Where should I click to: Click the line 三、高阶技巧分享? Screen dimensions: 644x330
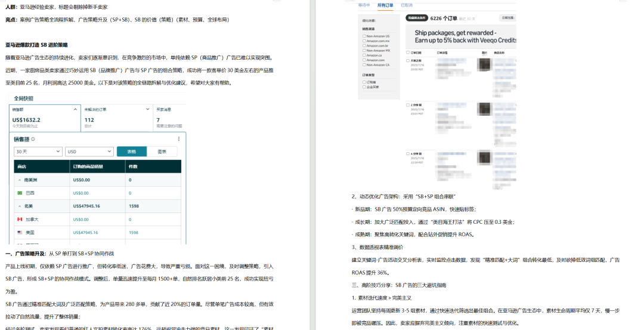click(399, 285)
